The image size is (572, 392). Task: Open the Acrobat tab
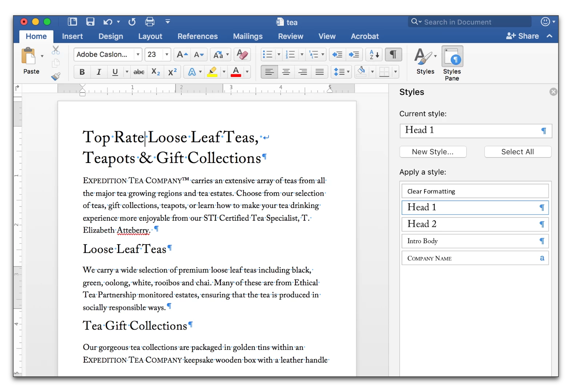click(x=364, y=36)
